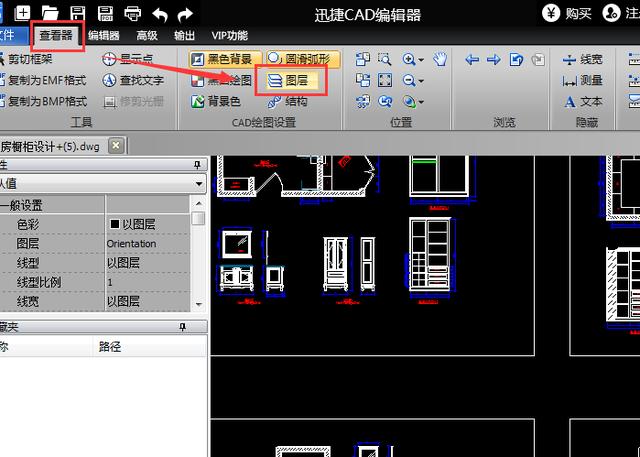The height and width of the screenshot is (457, 640).
Task: Toggle the 黑色背景 black background button
Action: (226, 60)
